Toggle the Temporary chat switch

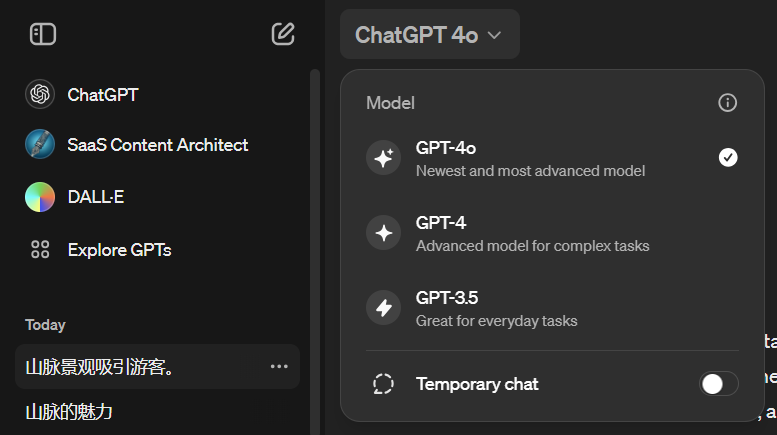pos(719,383)
